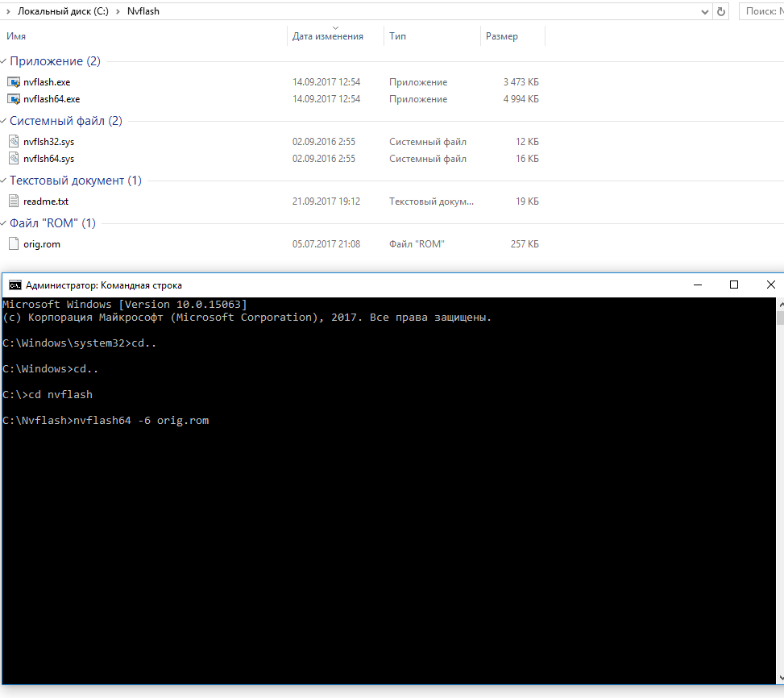Click the console scrollbar down arrow

pos(780,678)
